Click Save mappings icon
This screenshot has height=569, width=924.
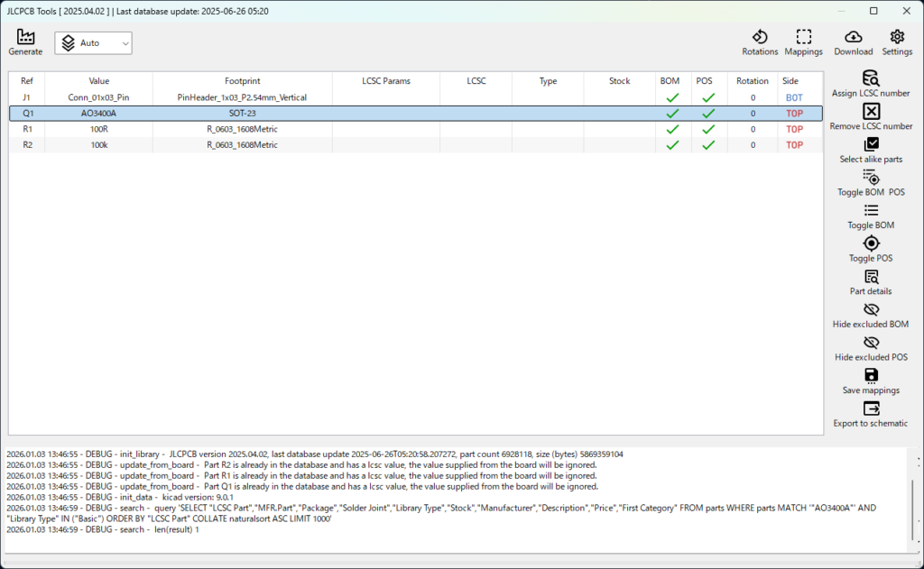pyautogui.click(x=871, y=376)
